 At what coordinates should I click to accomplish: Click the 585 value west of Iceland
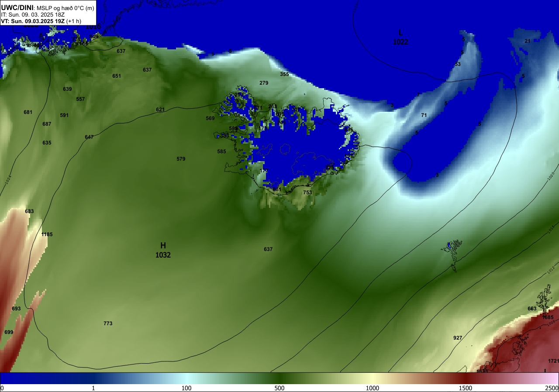[x=221, y=151]
